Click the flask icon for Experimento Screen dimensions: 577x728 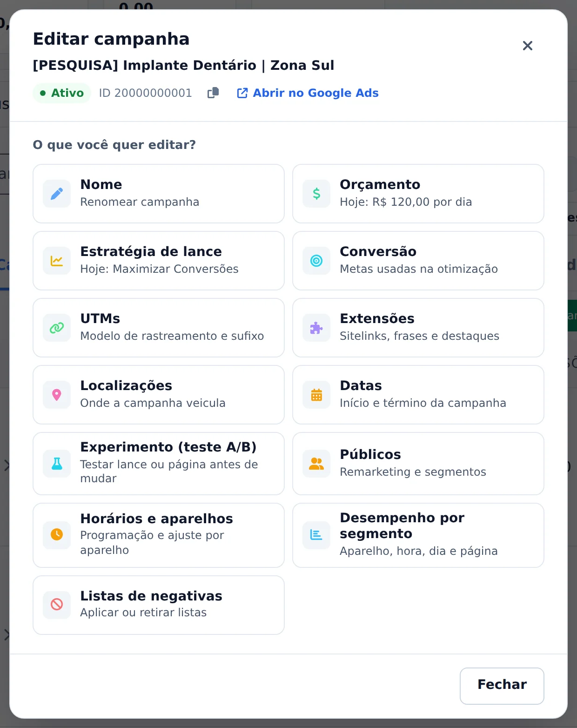click(x=57, y=464)
